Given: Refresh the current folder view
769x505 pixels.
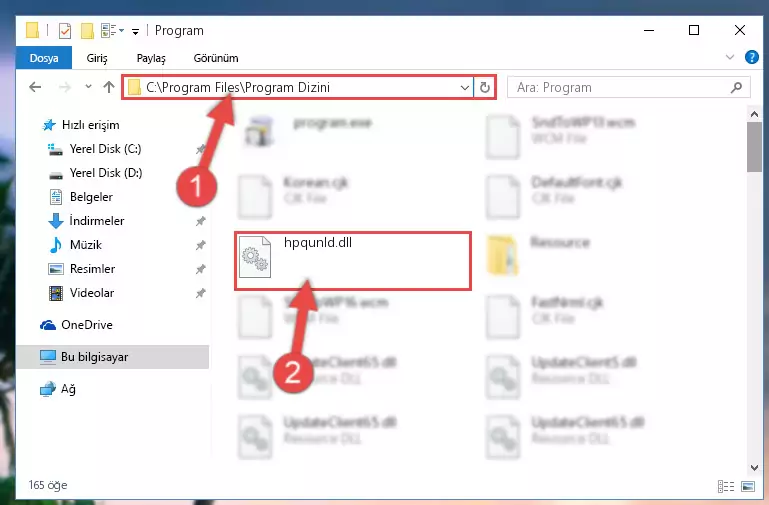Looking at the screenshot, I should point(485,87).
